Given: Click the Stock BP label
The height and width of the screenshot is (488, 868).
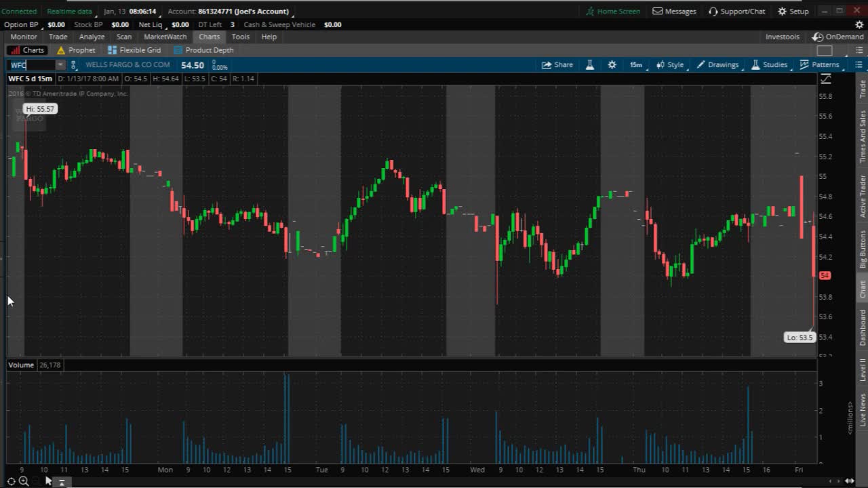Looking at the screenshot, I should coord(88,24).
